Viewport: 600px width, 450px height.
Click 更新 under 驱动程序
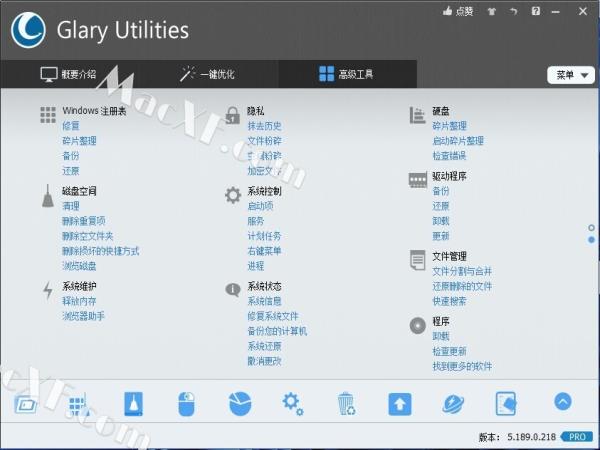click(x=441, y=236)
